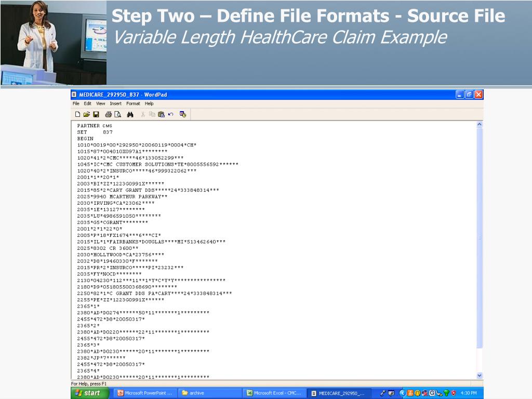Screen dimensions: 532x399
Task: Click the '2035*G5*CGRANT' line
Action: 113,222
